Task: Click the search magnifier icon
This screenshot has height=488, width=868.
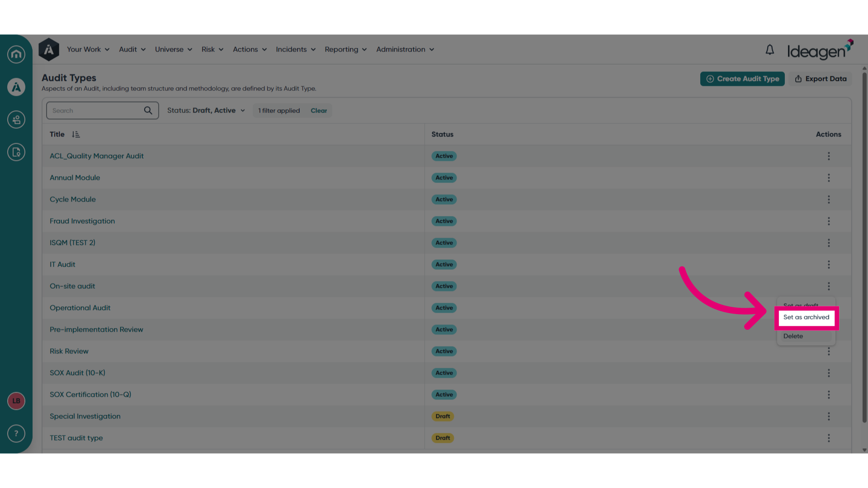Action: pos(148,111)
